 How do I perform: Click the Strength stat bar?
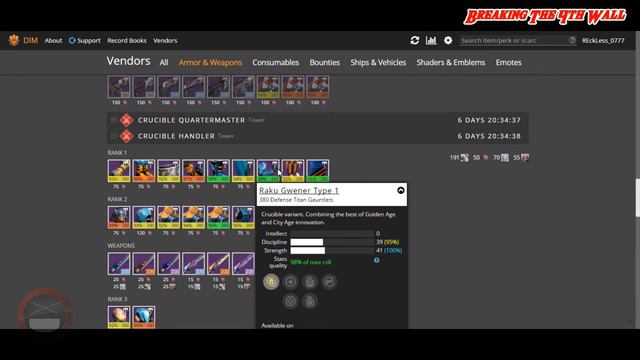pyautogui.click(x=332, y=250)
